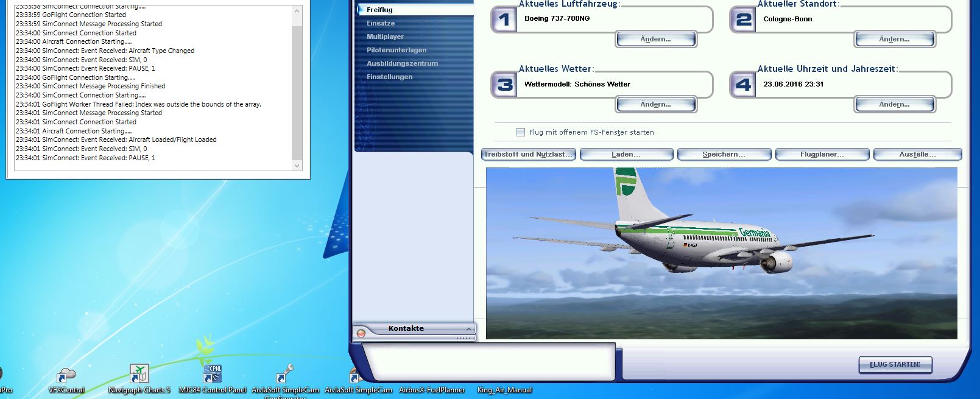The height and width of the screenshot is (399, 980).
Task: Open the Flugplaner dialog
Action: 822,155
